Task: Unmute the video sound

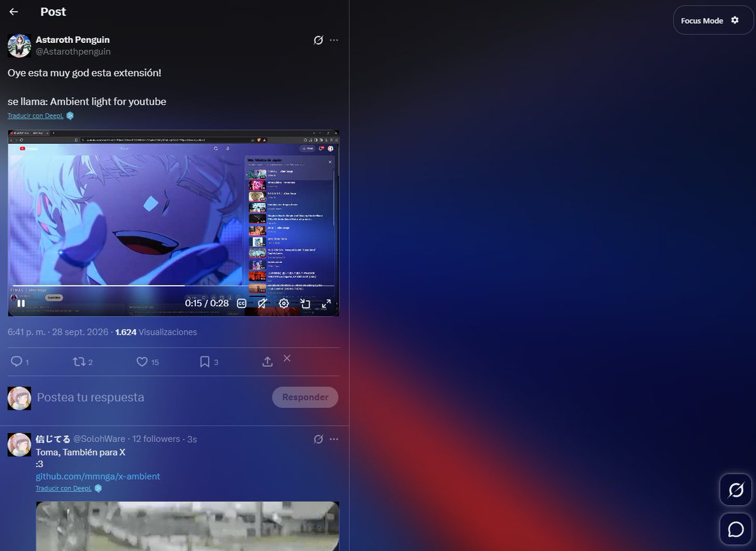Action: pos(263,303)
